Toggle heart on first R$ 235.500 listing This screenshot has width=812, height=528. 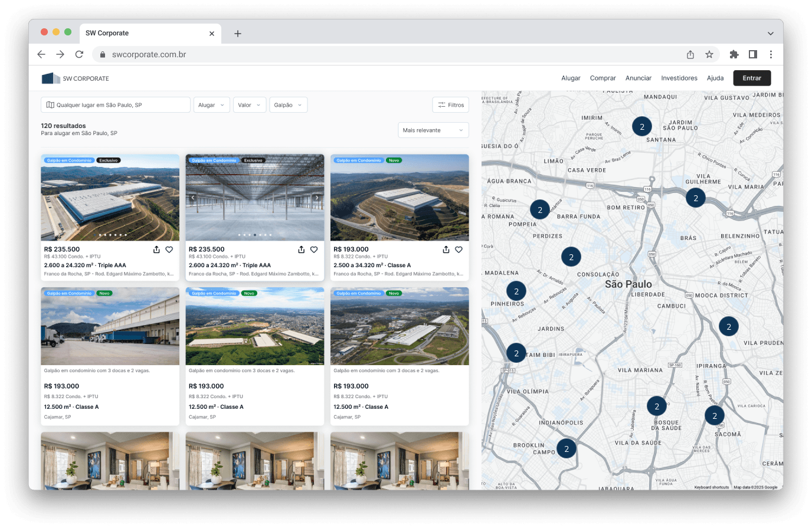pos(169,250)
